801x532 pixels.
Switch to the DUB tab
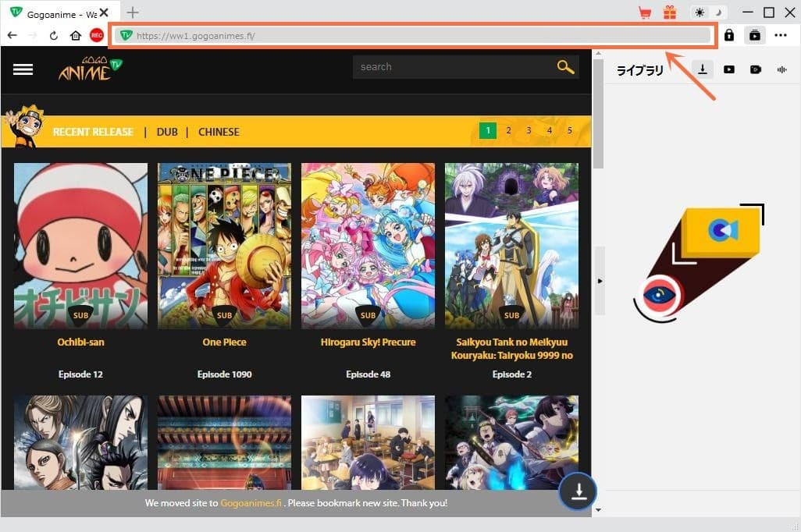click(x=167, y=132)
